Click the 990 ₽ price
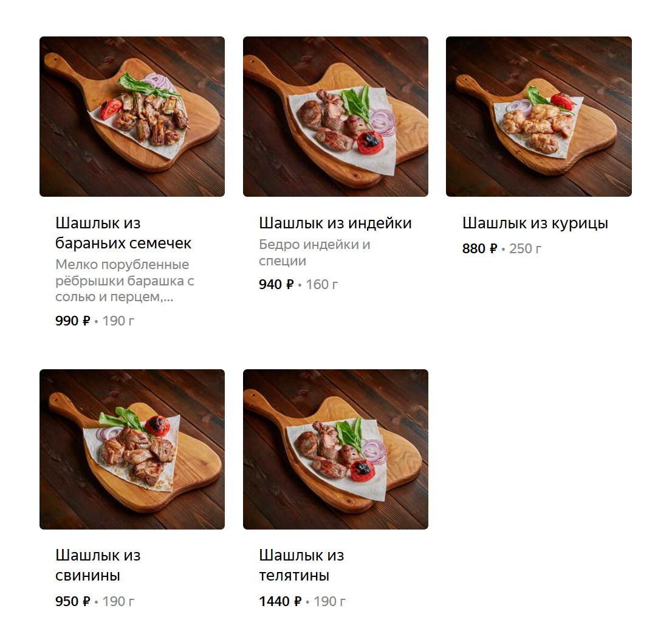Viewport: 672px width, 634px height. tap(73, 321)
